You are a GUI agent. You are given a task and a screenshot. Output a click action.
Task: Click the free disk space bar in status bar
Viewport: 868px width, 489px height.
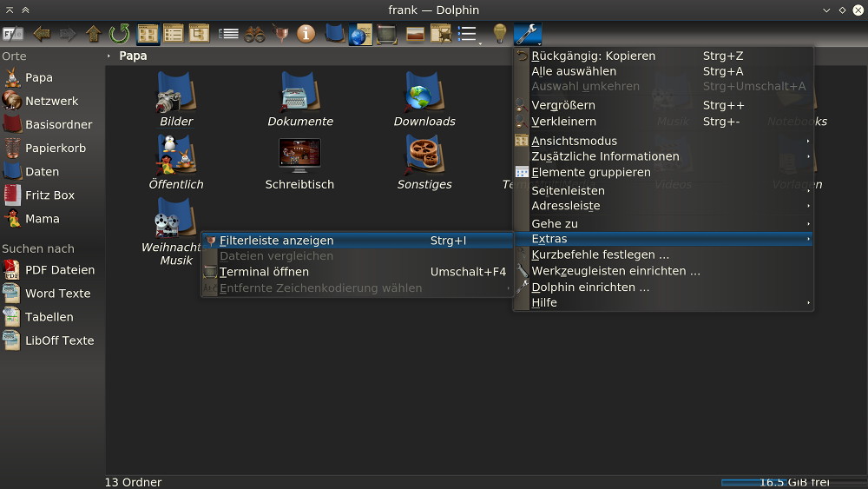(x=793, y=482)
